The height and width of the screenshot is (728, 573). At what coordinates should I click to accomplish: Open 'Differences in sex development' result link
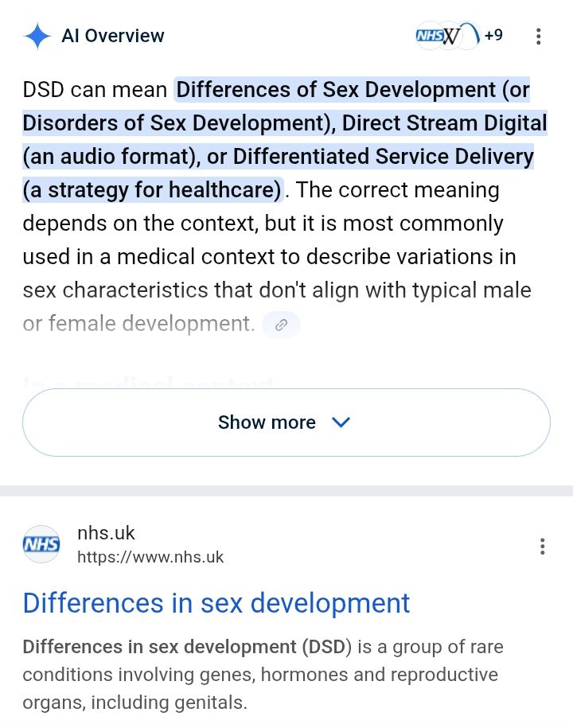(x=216, y=603)
